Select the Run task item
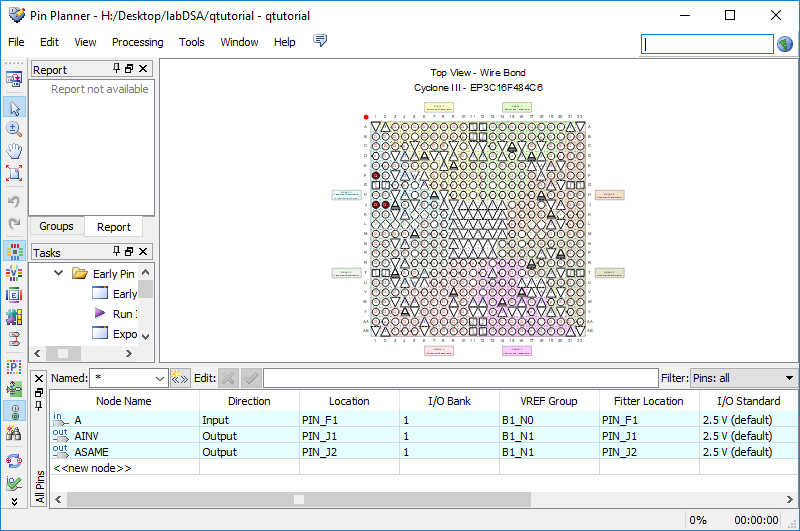Screen dimensions: 800x531 tap(115, 314)
